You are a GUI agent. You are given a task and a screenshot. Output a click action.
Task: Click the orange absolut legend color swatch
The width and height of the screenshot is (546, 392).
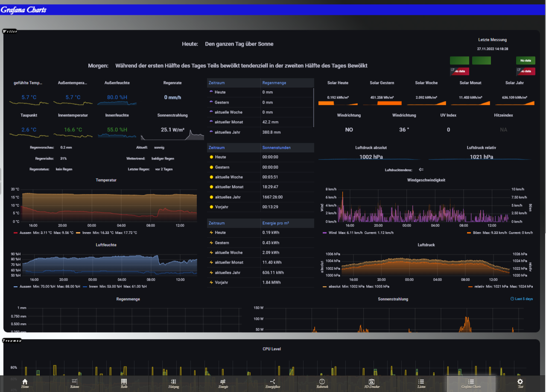[325, 287]
